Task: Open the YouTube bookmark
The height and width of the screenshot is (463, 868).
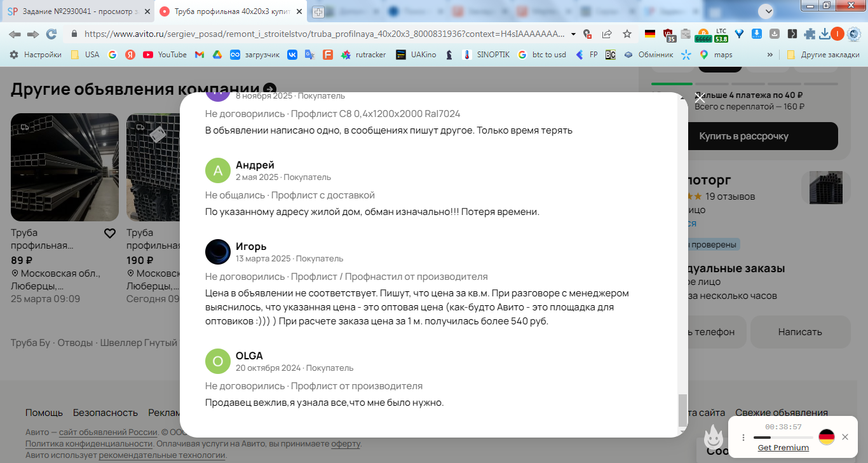Action: click(x=165, y=55)
